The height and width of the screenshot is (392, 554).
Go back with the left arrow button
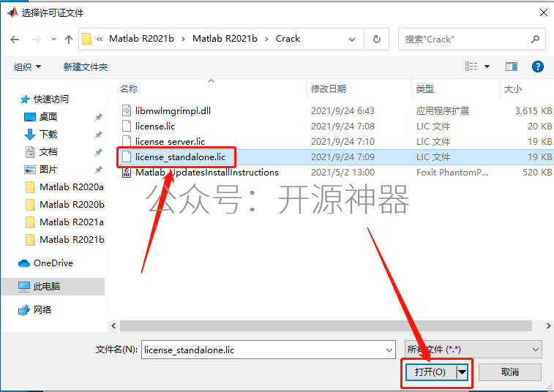click(x=15, y=39)
